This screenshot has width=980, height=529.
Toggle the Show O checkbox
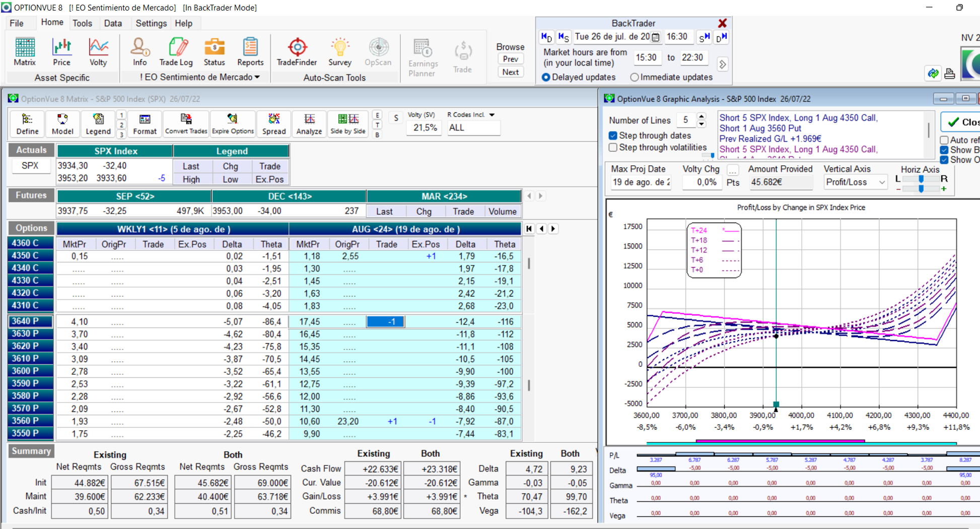[944, 160]
